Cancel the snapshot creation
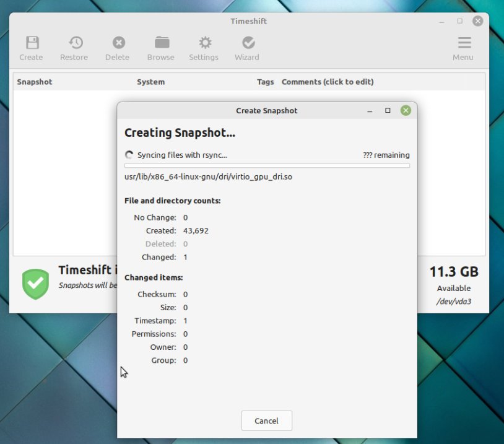504x444 pixels. pyautogui.click(x=266, y=420)
